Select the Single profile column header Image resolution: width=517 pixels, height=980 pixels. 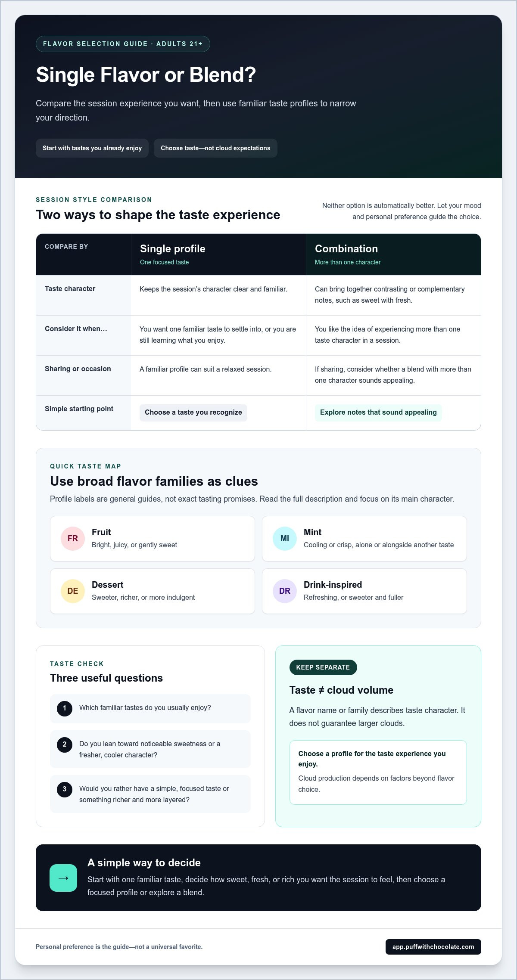click(218, 254)
